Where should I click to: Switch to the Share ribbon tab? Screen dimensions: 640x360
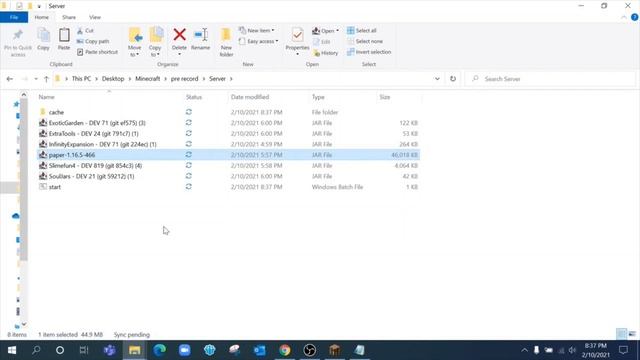click(69, 17)
